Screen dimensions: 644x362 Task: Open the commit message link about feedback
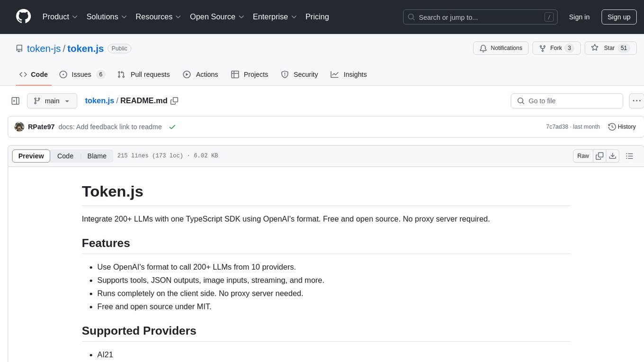point(110,127)
